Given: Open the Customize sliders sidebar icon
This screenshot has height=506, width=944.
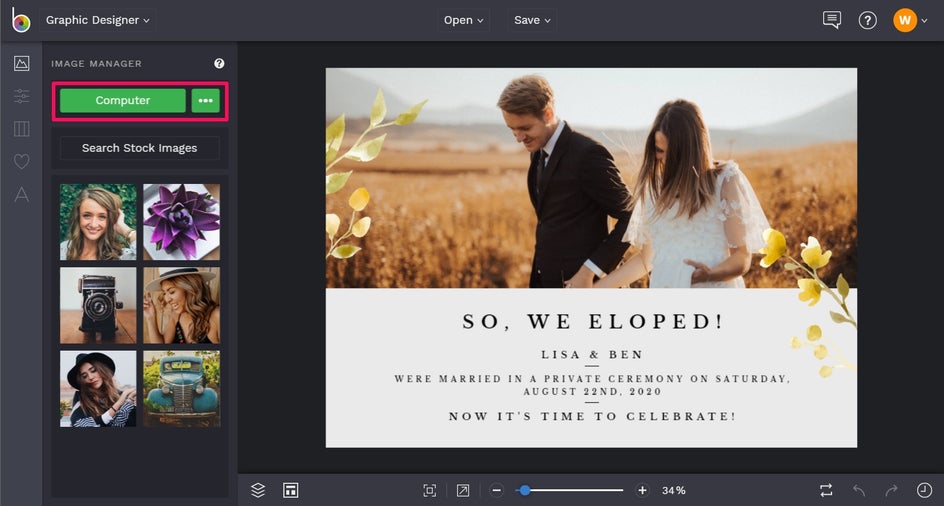Looking at the screenshot, I should 22,96.
